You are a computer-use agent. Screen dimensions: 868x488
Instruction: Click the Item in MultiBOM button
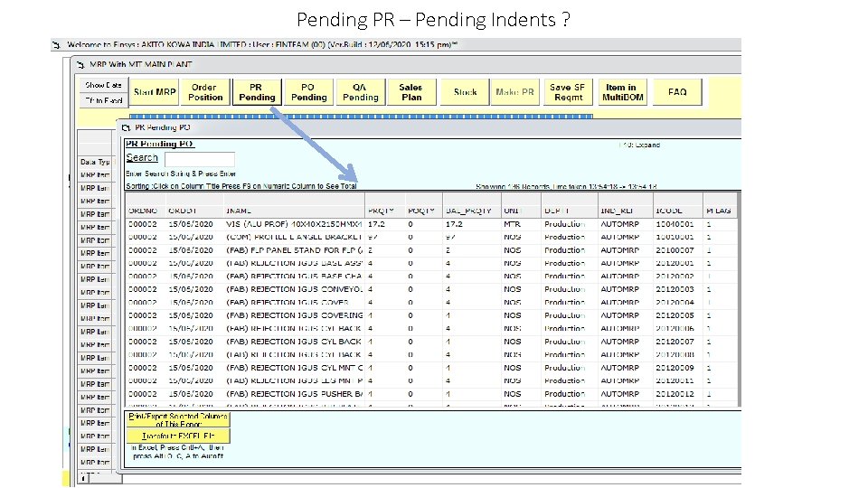622,92
